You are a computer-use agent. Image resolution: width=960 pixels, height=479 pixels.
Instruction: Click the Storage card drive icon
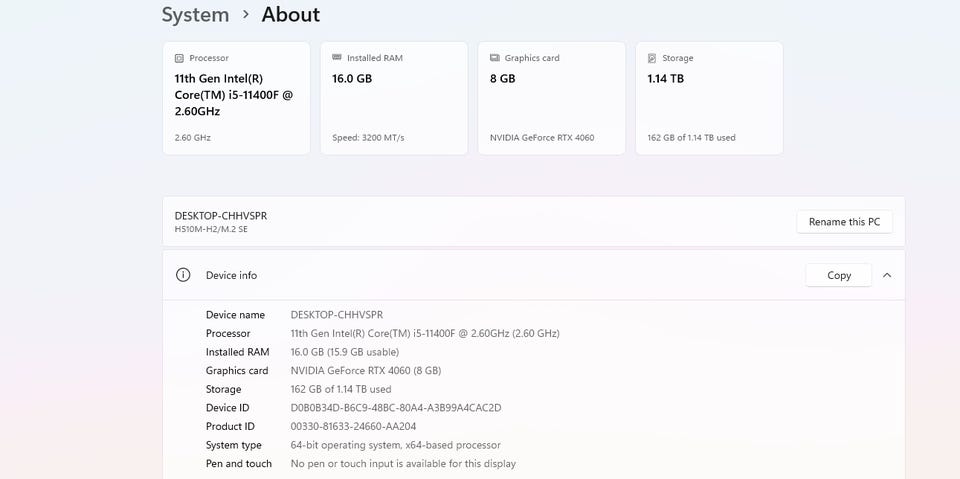652,58
